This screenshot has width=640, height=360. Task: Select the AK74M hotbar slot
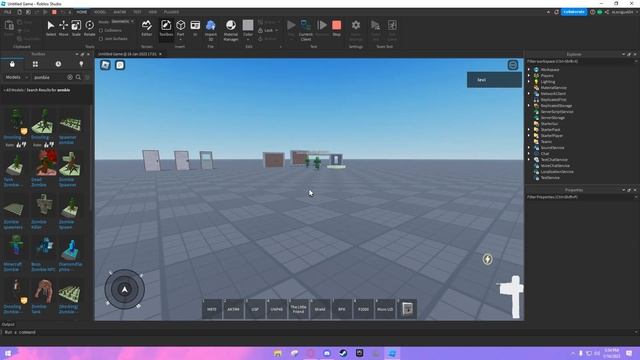(233, 309)
